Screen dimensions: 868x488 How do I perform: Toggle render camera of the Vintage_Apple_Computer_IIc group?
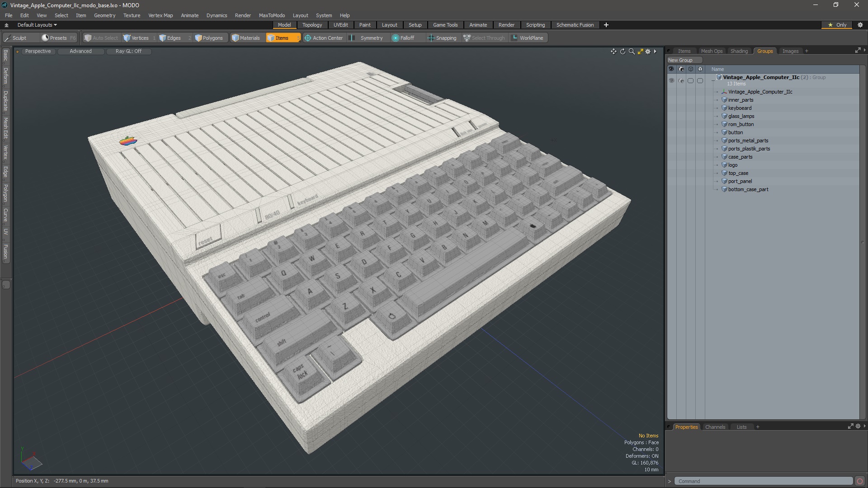click(681, 80)
